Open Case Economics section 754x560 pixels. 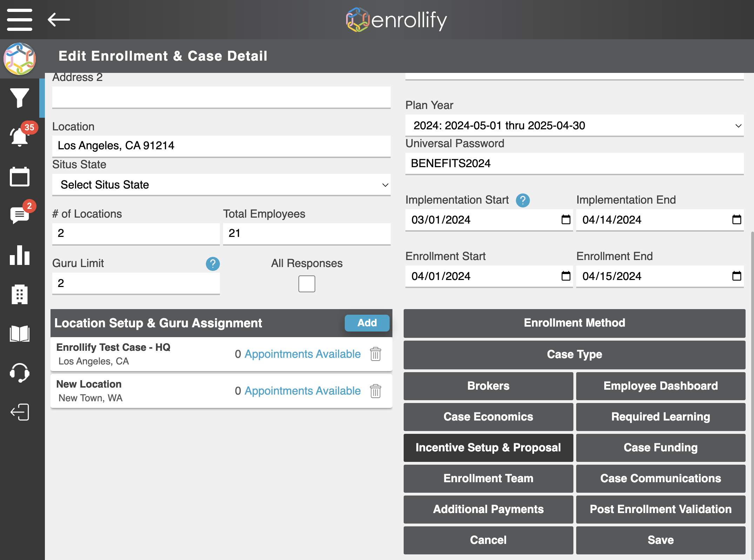click(x=488, y=417)
